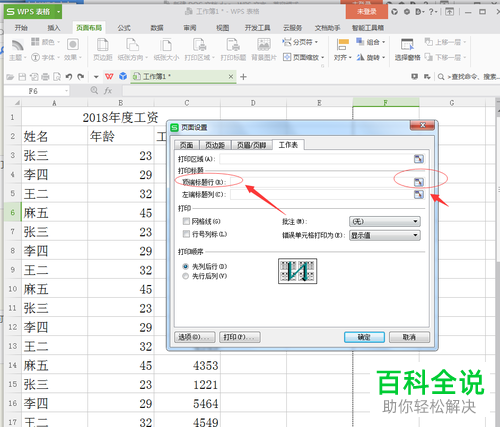The width and height of the screenshot is (500, 427).
Task: Select column G header
Action: coord(452,103)
